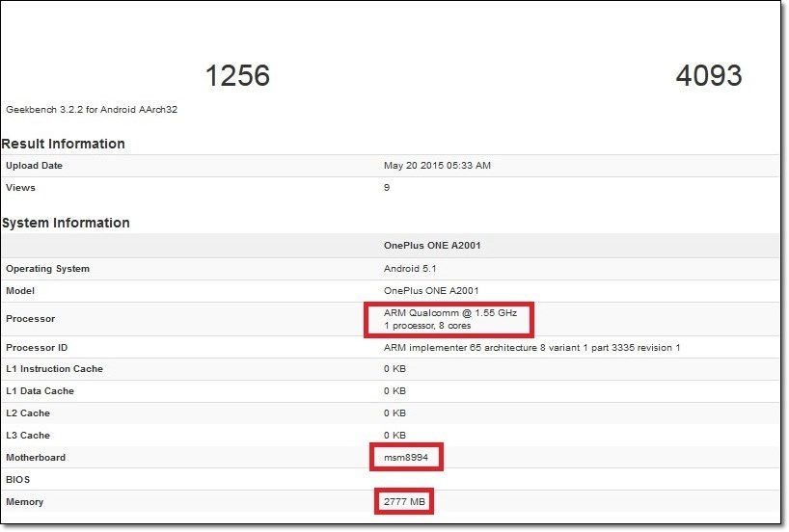The width and height of the screenshot is (789, 532).
Task: Select the date May 20 2015 05:33 AM
Action: point(437,166)
